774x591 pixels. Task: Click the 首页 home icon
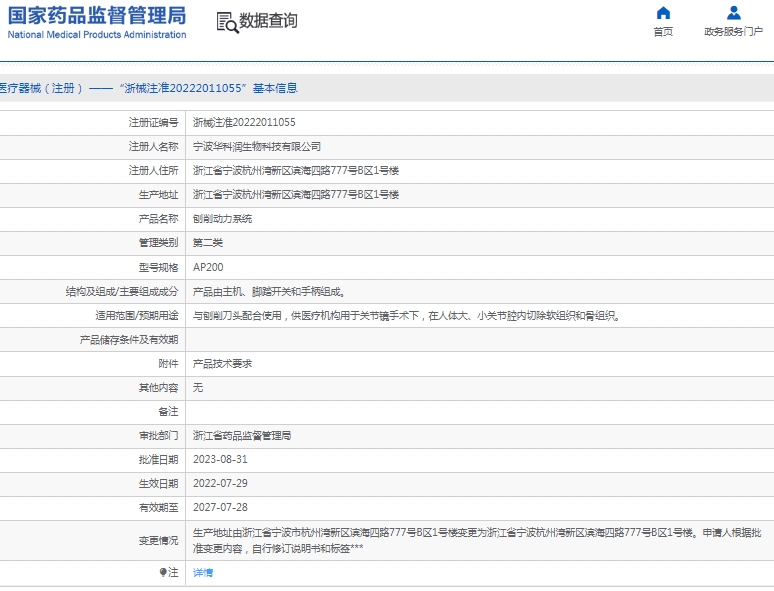coord(663,13)
